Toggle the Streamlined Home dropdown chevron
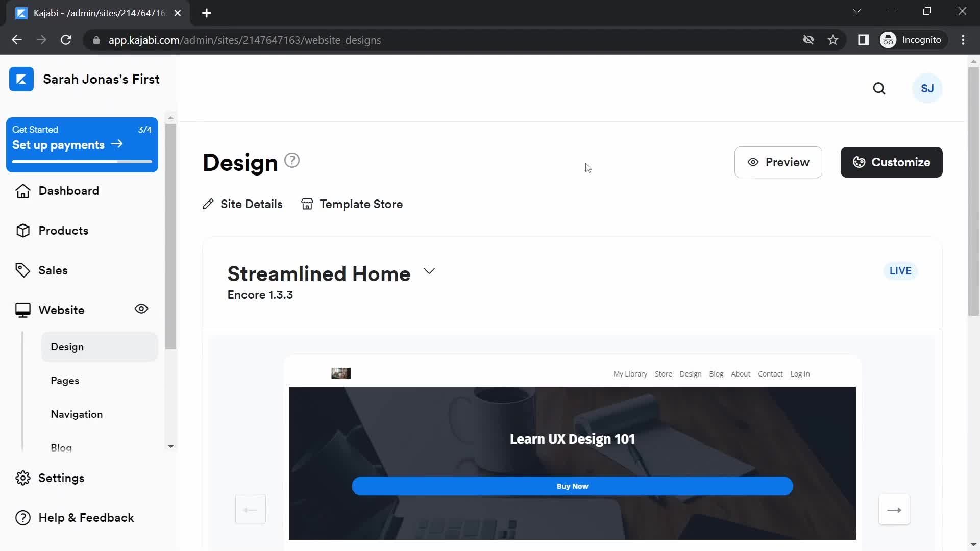Viewport: 980px width, 551px height. (429, 272)
